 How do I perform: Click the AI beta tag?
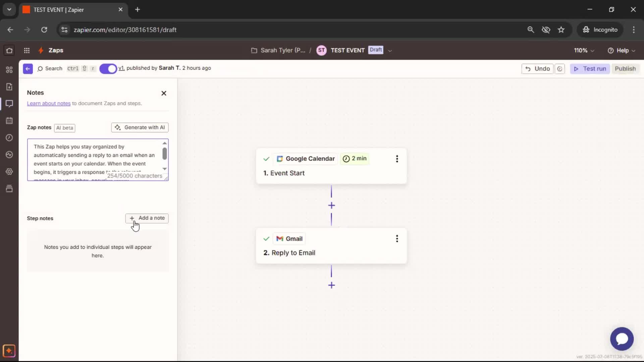click(x=65, y=128)
